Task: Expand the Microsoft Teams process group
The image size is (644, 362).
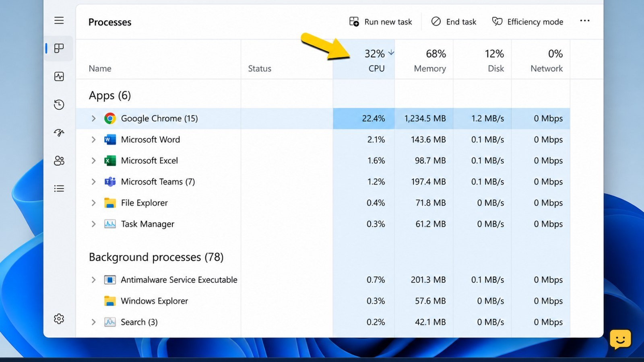Action: pyautogui.click(x=93, y=182)
